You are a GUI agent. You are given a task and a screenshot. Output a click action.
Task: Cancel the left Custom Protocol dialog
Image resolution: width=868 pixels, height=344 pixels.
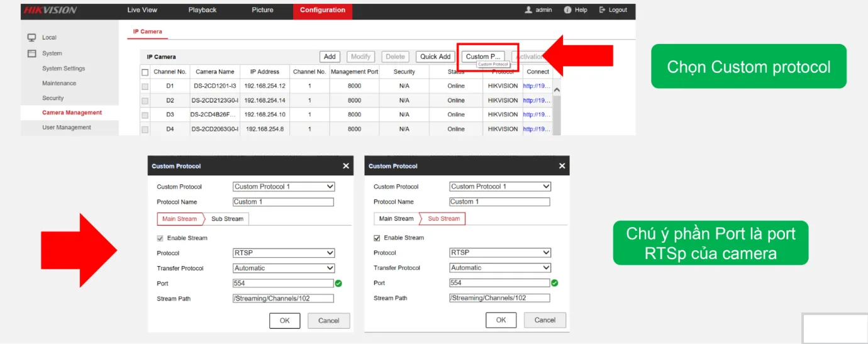pos(328,321)
